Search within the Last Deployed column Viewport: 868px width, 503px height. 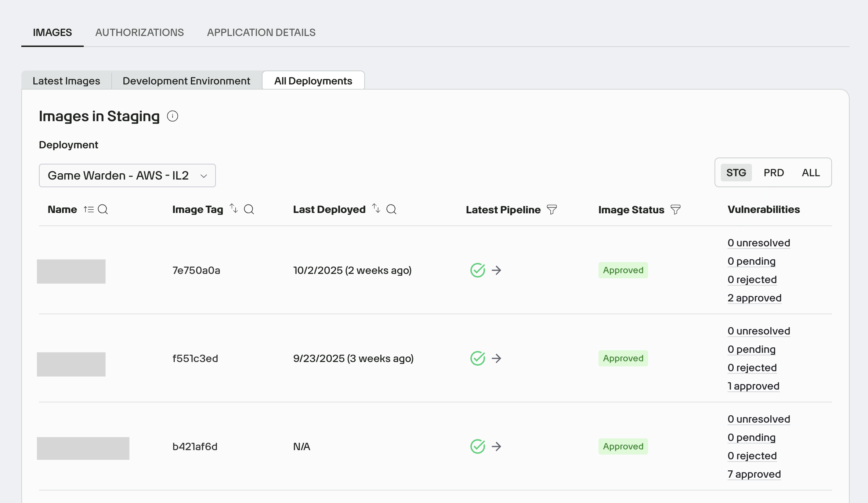[x=391, y=209]
